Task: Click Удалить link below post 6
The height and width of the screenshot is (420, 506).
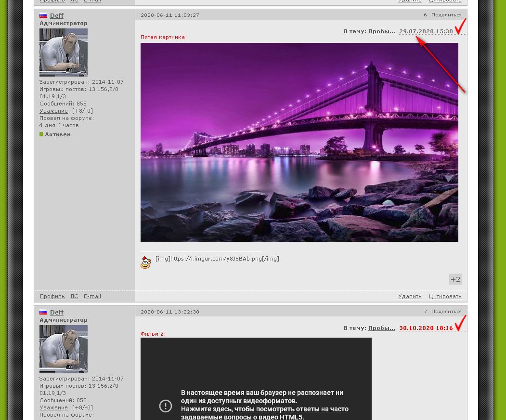Action: [410, 296]
